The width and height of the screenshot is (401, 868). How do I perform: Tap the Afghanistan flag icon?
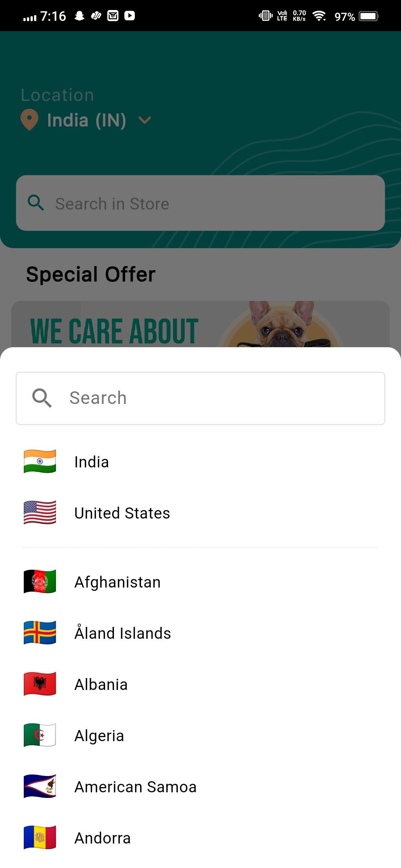pos(40,582)
